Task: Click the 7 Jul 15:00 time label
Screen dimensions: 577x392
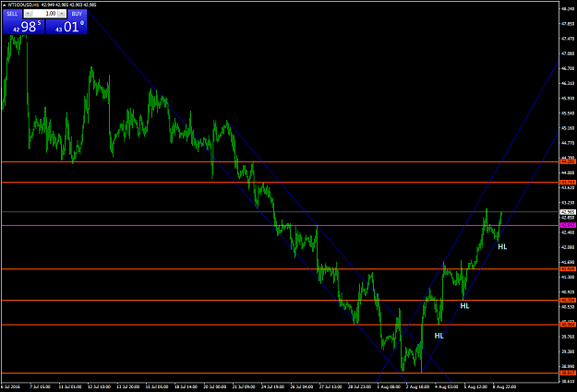Action: tap(40, 386)
